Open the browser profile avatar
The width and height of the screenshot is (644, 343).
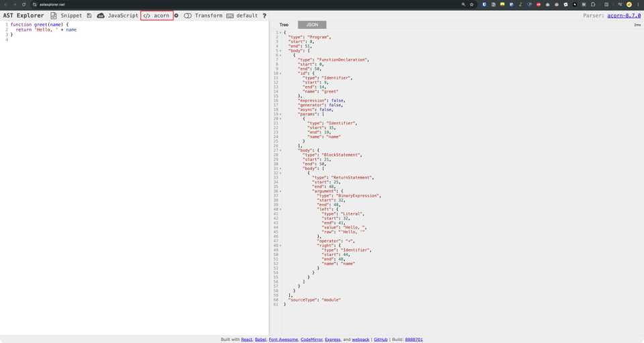(629, 5)
